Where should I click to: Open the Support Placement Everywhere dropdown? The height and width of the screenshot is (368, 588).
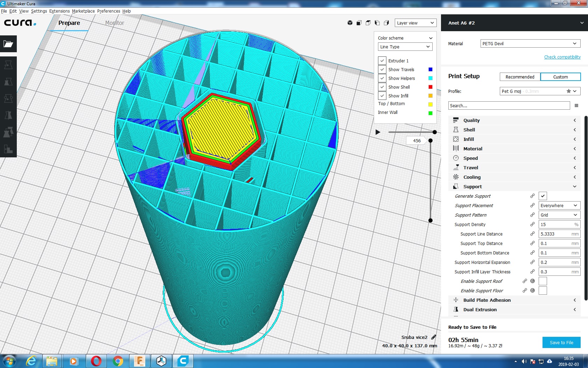(559, 205)
